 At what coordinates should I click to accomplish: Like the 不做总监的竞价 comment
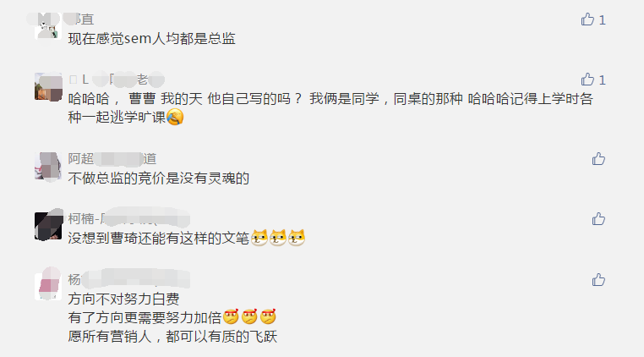tap(598, 159)
